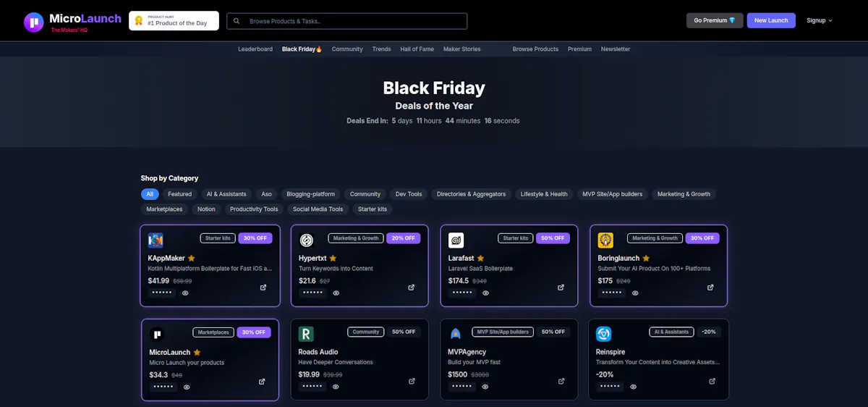Open Reinspire logo icon
Screen dimensions: 868x407
point(604,334)
